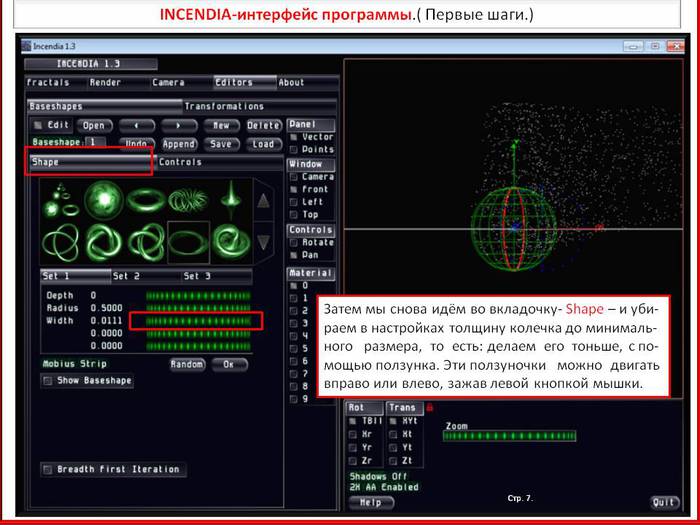
Task: Open the About tab
Action: tap(308, 83)
